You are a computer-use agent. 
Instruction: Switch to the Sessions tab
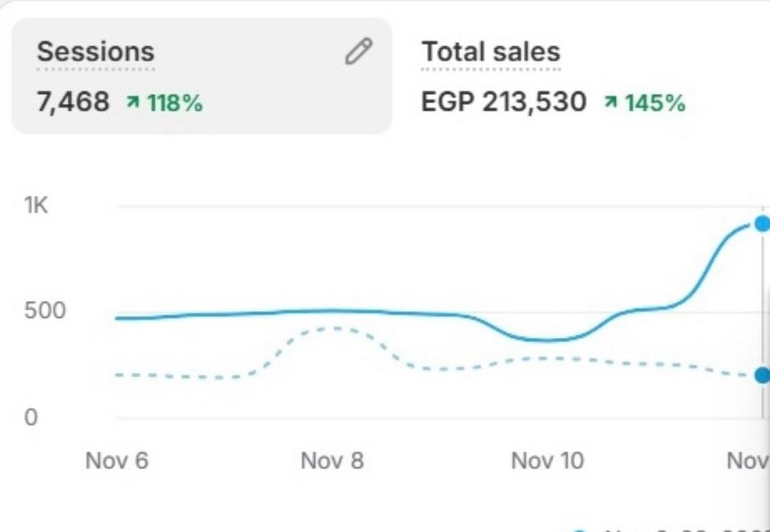coord(95,51)
